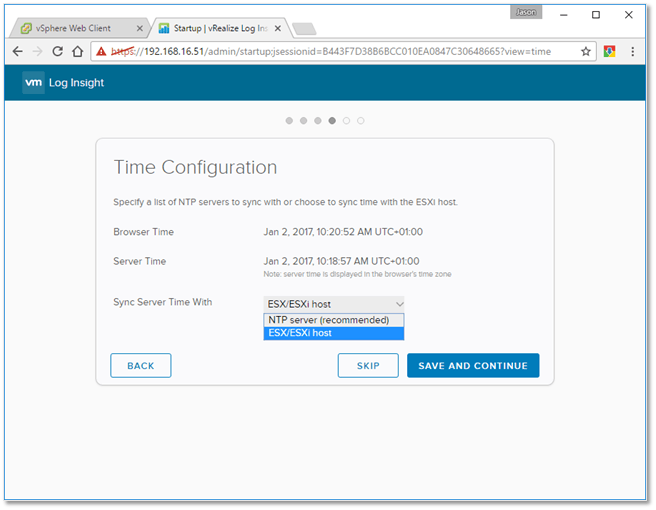656x510 pixels.
Task: Click the address bar URL field
Action: 343,51
